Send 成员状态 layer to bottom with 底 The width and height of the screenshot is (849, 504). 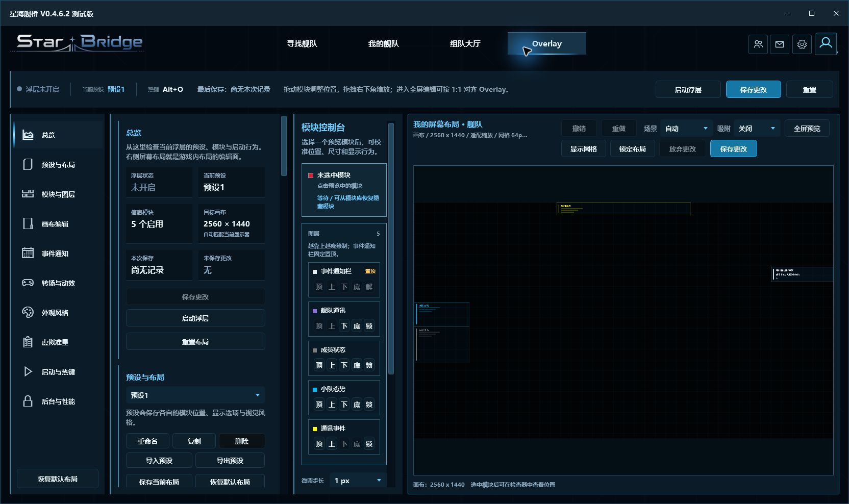[x=357, y=365]
